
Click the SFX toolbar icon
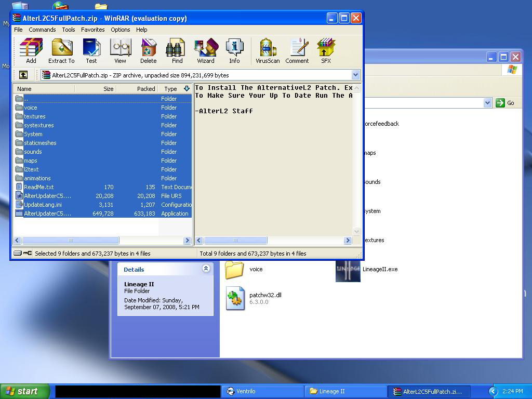point(326,50)
